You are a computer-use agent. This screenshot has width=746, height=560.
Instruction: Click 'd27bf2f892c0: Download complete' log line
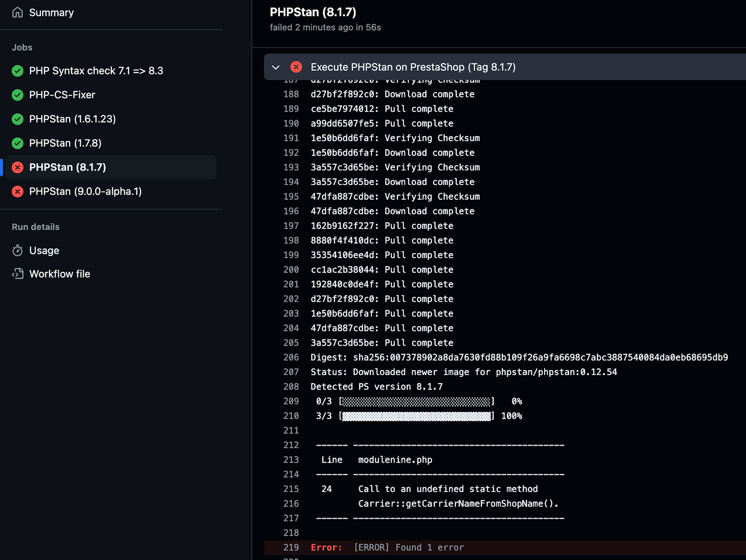[x=393, y=94]
